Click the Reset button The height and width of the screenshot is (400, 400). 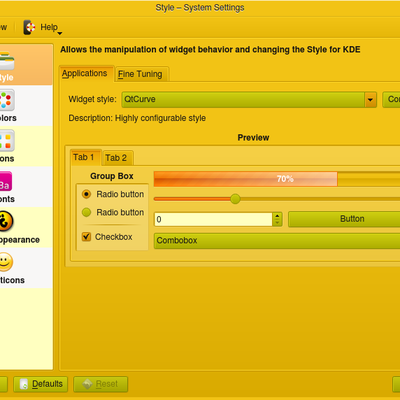[100, 384]
